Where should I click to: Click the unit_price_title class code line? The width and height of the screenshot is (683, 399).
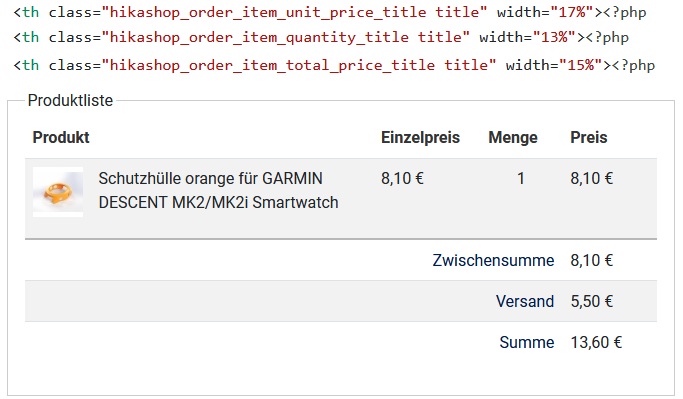click(330, 12)
